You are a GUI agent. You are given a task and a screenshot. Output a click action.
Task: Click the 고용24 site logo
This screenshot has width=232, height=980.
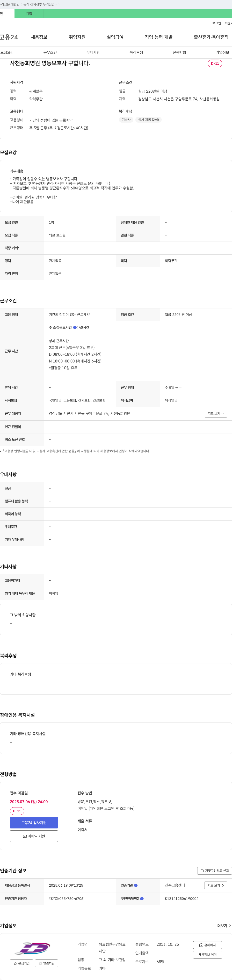coord(9,37)
